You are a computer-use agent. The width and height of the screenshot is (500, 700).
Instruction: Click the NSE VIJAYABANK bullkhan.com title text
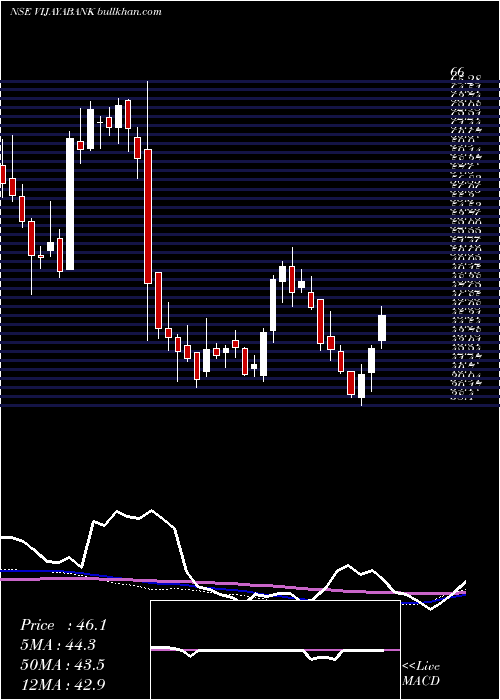click(x=85, y=12)
